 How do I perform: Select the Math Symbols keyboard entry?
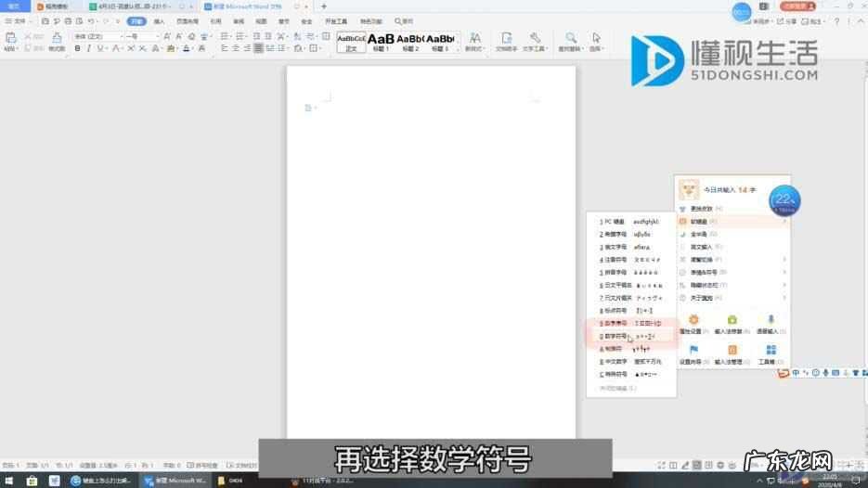click(x=631, y=336)
